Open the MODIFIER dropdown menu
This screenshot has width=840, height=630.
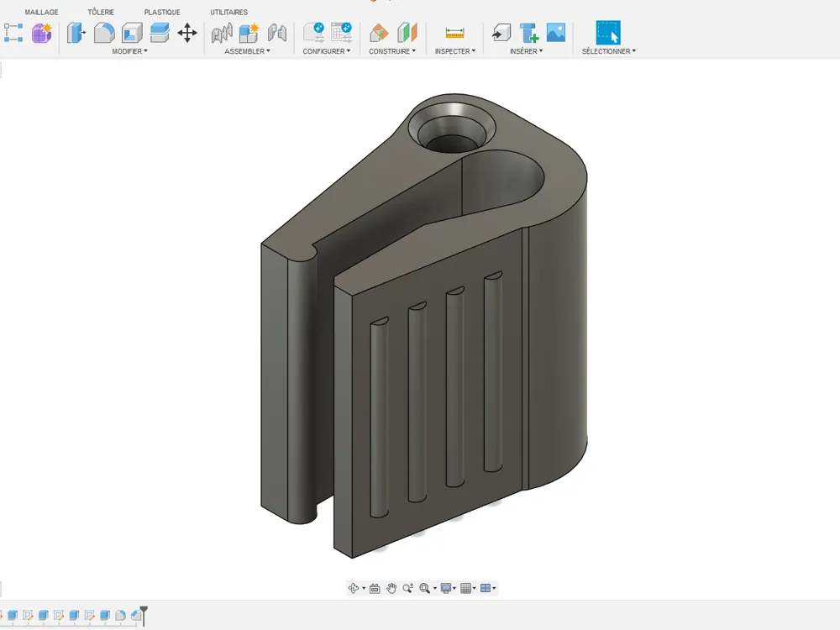pos(129,51)
